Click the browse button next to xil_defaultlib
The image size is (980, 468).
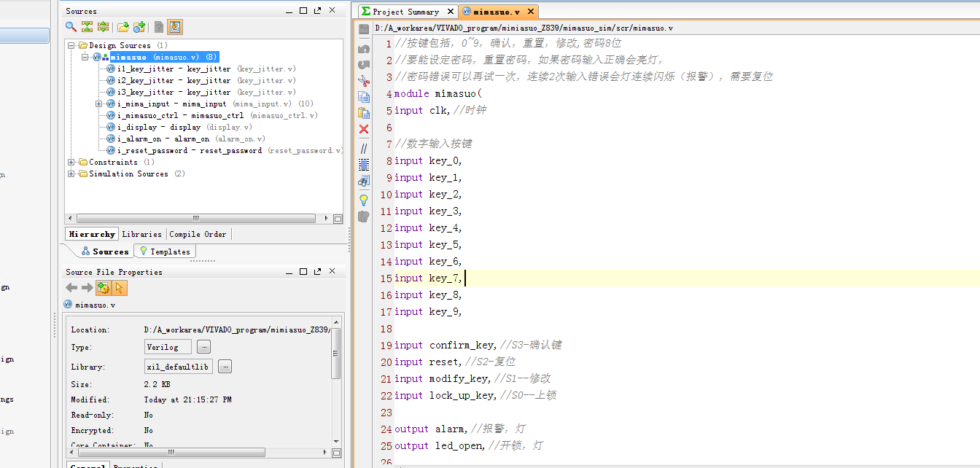pos(225,367)
